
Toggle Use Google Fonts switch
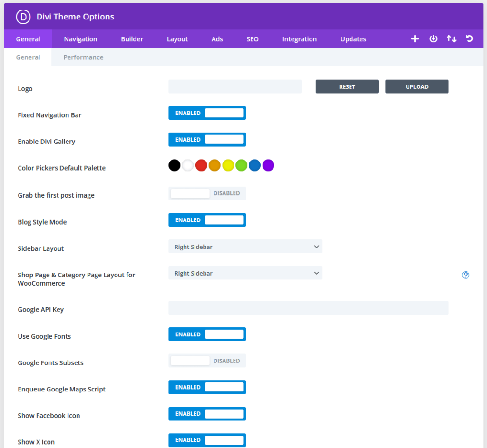207,334
